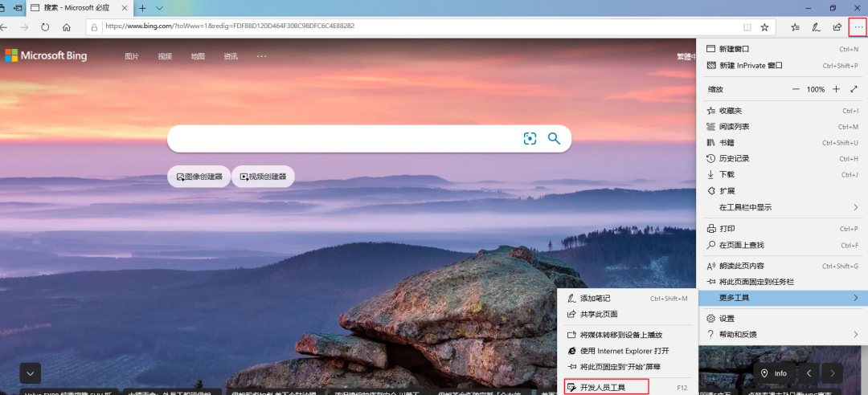
Task: Click the Microsoft Bing logo
Action: pos(46,56)
